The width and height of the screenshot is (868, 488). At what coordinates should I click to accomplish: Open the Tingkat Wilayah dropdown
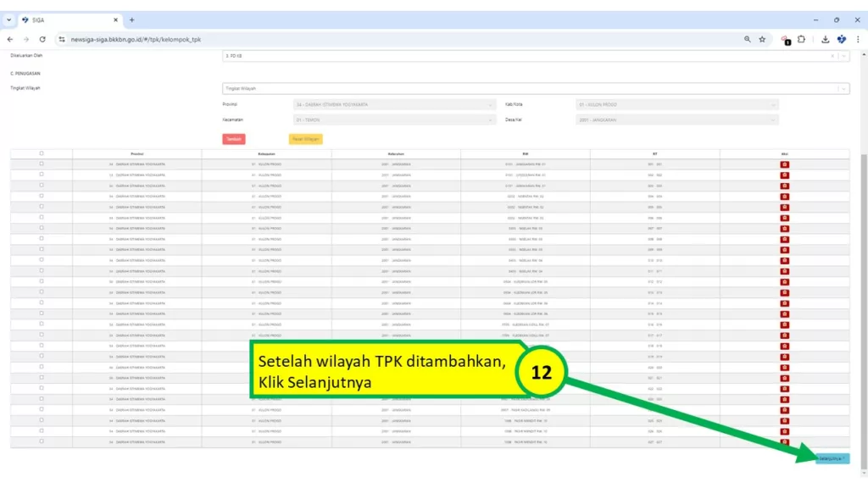[534, 88]
